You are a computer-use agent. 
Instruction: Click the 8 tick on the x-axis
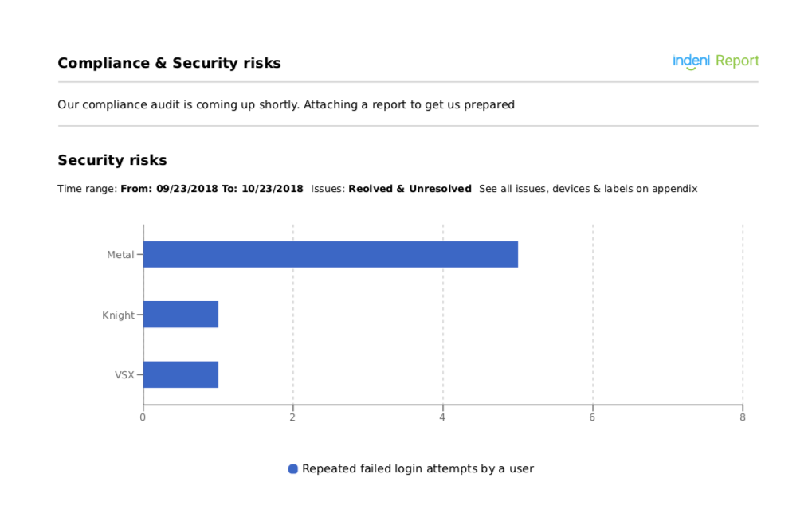point(742,417)
